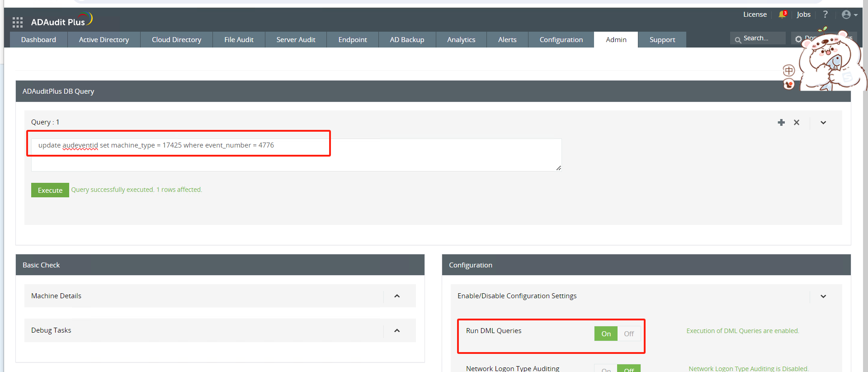Open the Server Audit tab
868x372 pixels.
pyautogui.click(x=296, y=39)
